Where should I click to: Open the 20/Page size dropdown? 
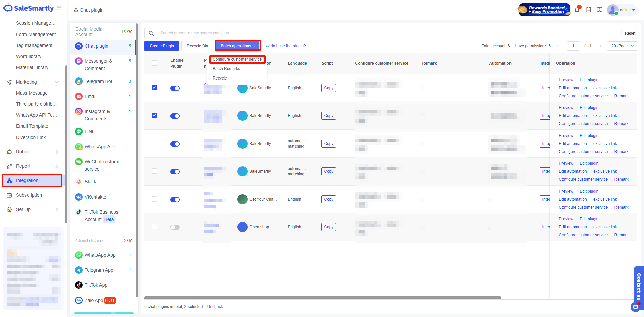click(x=622, y=46)
